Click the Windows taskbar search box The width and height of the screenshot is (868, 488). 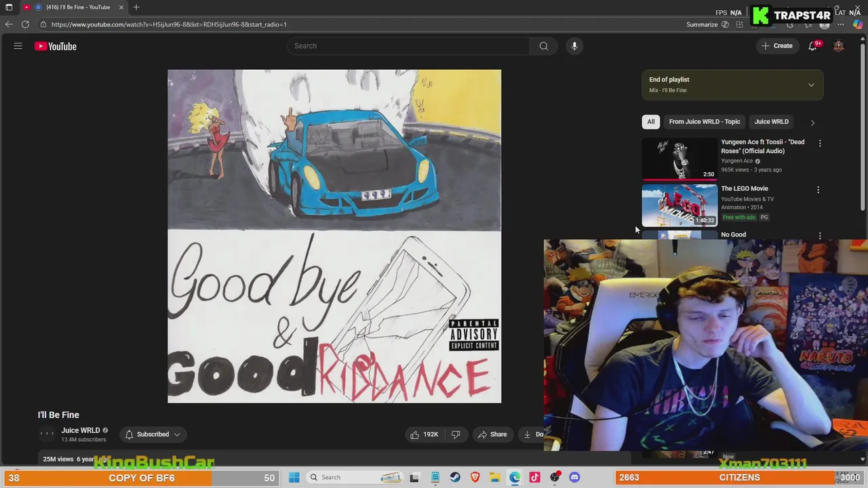pyautogui.click(x=355, y=477)
